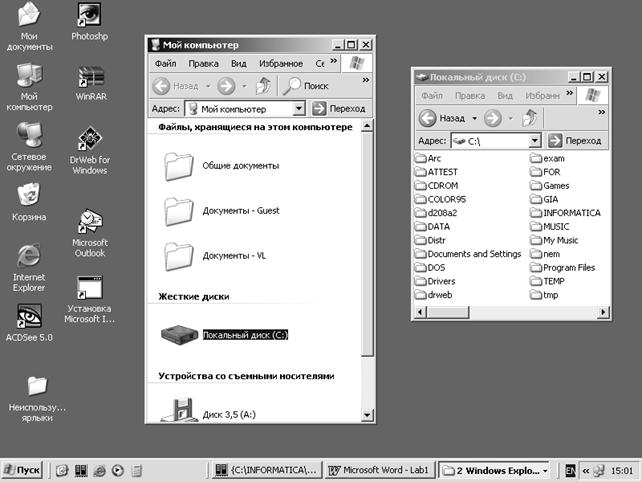Select the DrWeb for Windows icon
The image size is (642, 482).
click(x=89, y=140)
